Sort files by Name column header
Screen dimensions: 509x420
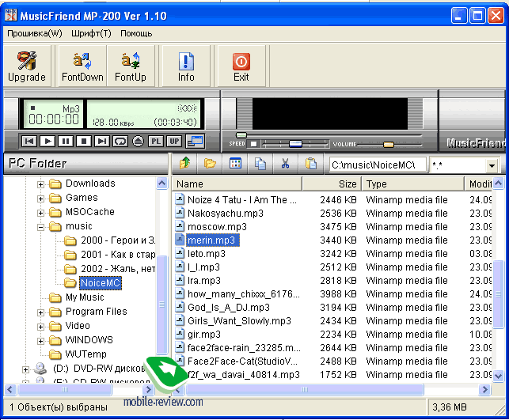click(237, 184)
